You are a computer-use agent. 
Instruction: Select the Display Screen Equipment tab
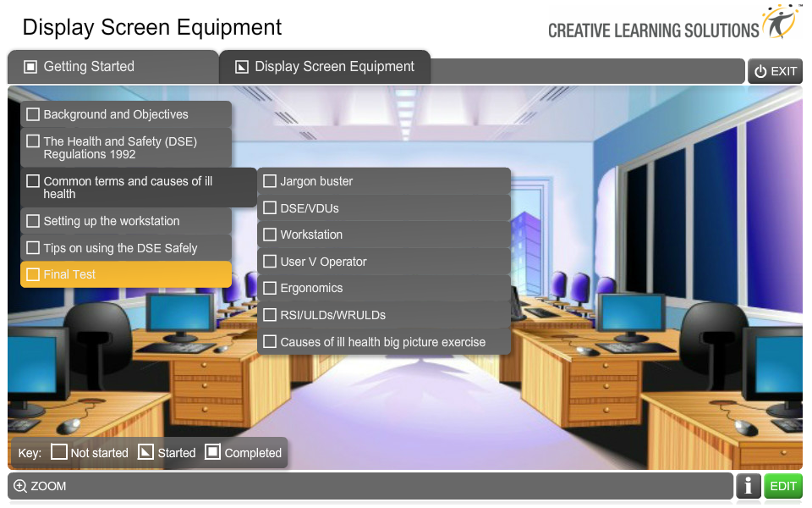(x=325, y=66)
